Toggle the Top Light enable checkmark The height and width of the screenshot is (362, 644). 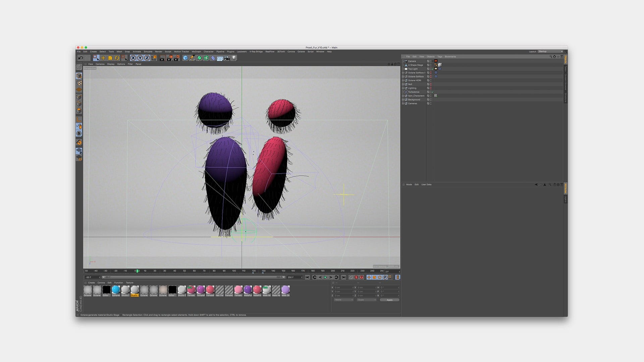click(x=433, y=69)
